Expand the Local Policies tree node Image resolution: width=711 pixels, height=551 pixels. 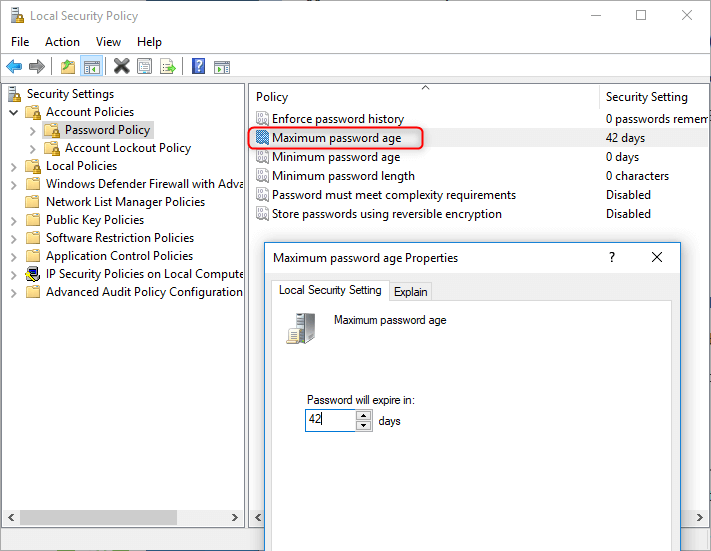(14, 166)
